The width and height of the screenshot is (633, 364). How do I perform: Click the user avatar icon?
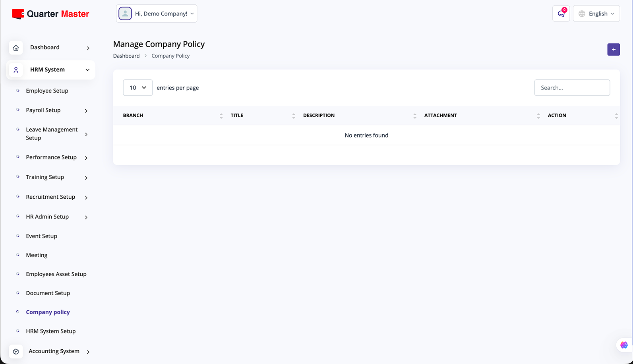[x=125, y=14]
